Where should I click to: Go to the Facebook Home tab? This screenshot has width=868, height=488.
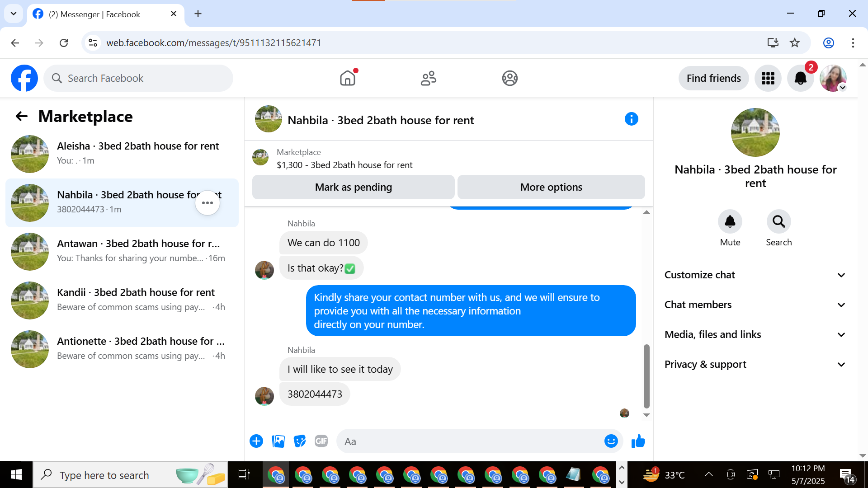click(x=348, y=78)
